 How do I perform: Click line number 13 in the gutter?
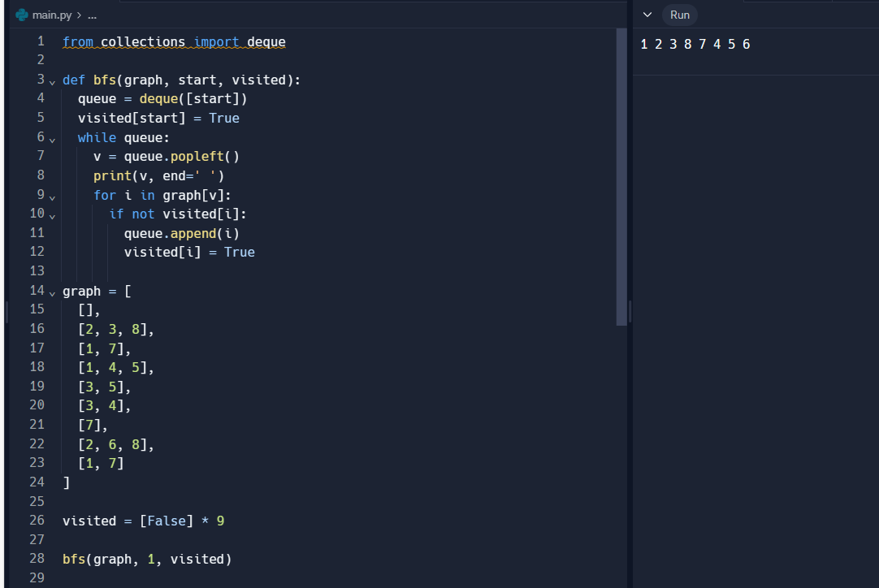click(x=37, y=270)
